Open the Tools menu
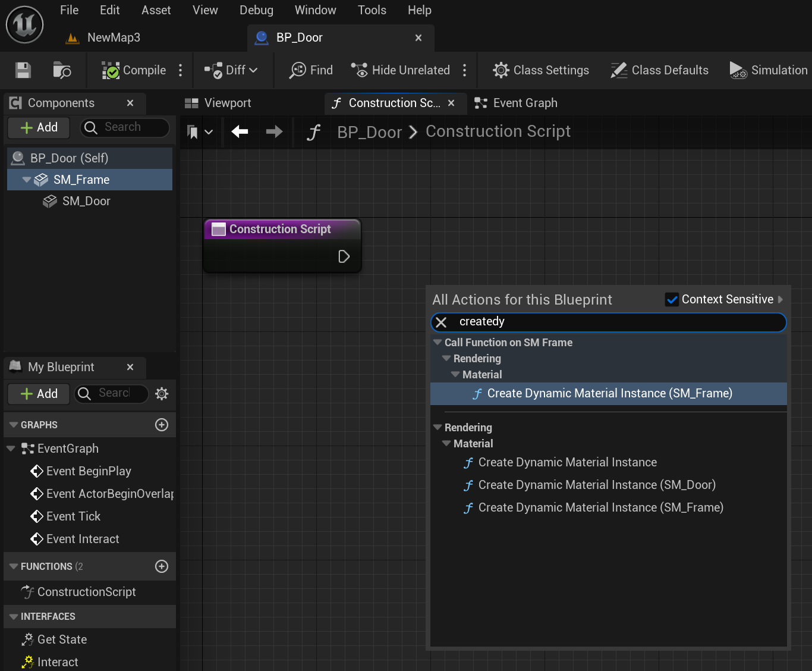 point(372,10)
